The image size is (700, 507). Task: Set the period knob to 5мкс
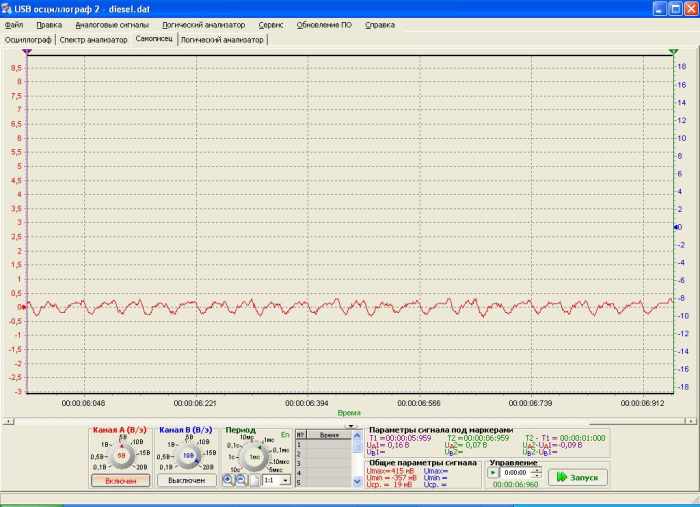tap(276, 470)
